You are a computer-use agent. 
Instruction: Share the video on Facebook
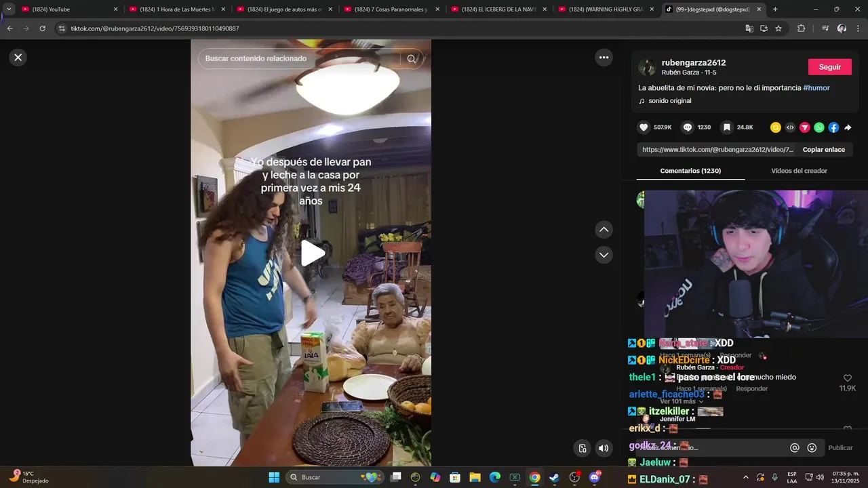click(x=833, y=127)
